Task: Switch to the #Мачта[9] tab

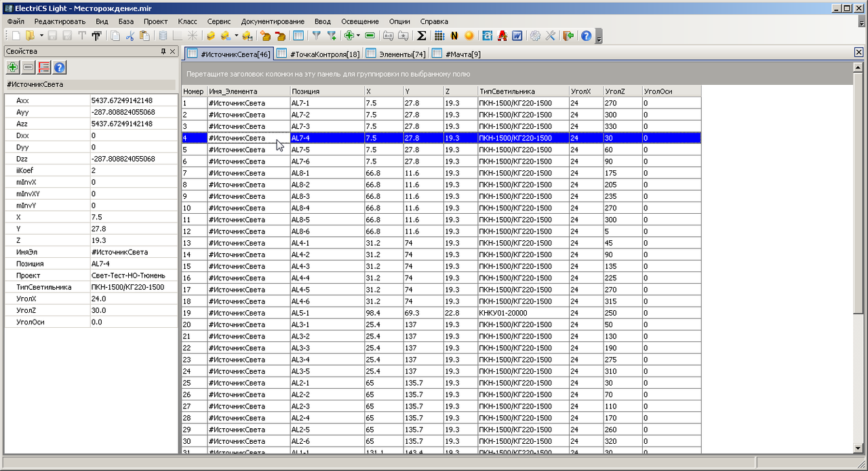Action: tap(457, 54)
